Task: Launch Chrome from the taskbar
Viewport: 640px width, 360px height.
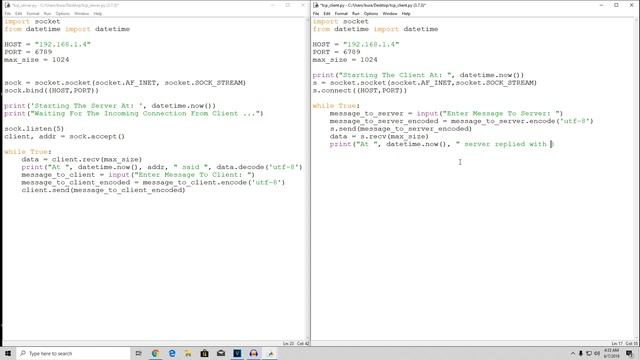Action: (x=155, y=353)
